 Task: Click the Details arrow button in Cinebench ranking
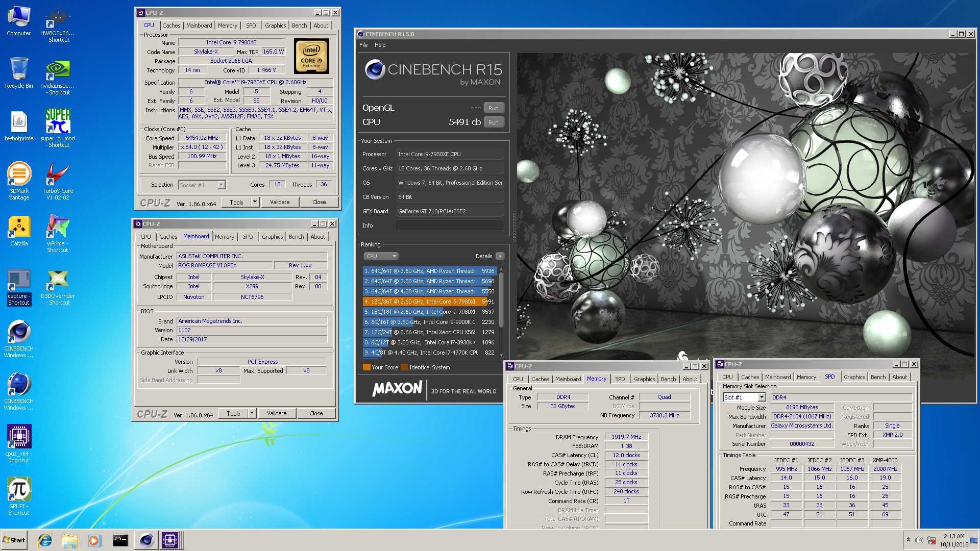click(500, 256)
